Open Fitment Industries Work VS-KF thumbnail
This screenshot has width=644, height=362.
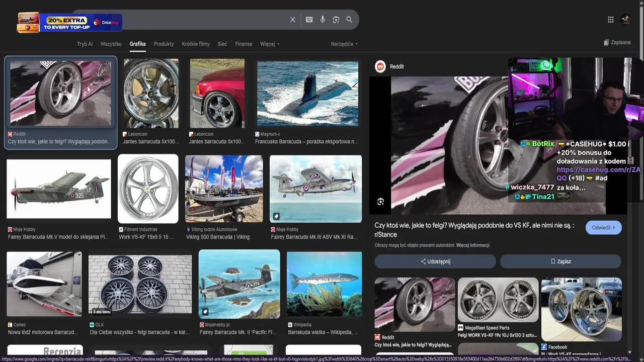[x=148, y=189]
